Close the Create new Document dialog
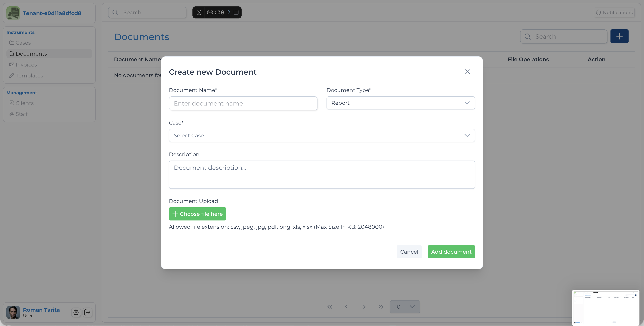The image size is (644, 326). (467, 72)
